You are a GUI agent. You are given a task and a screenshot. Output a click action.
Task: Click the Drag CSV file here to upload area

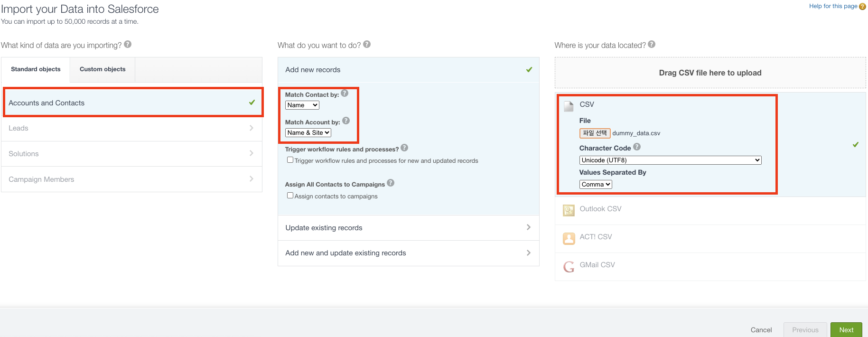point(710,73)
